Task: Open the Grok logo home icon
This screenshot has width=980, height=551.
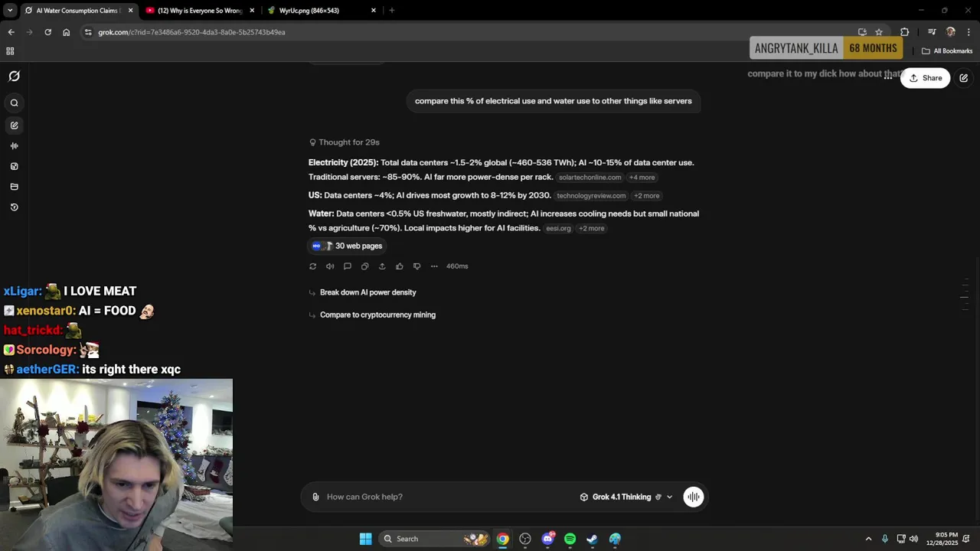Action: [x=14, y=77]
